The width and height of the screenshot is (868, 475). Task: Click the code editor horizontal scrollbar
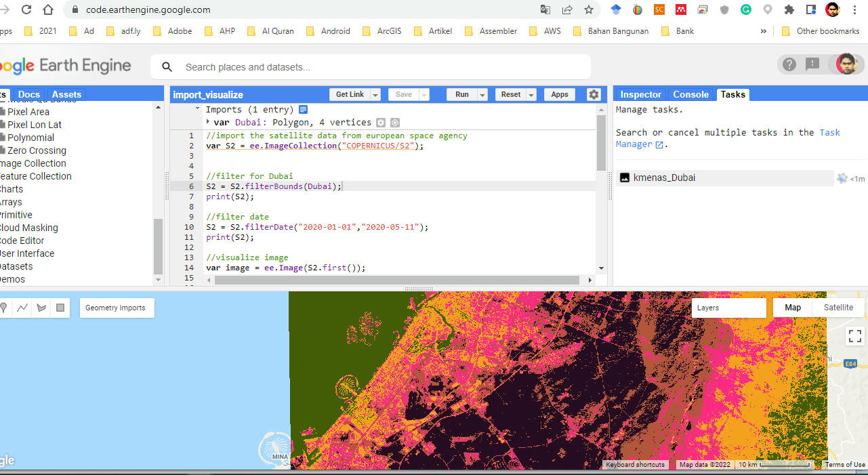click(398, 280)
